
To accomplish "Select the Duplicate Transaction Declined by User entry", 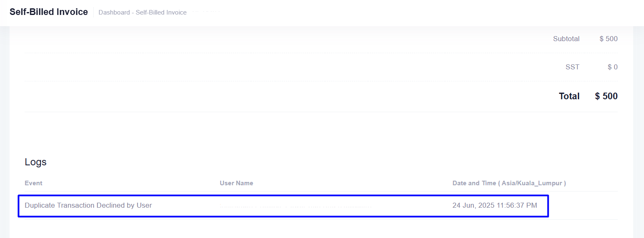I will (88, 205).
